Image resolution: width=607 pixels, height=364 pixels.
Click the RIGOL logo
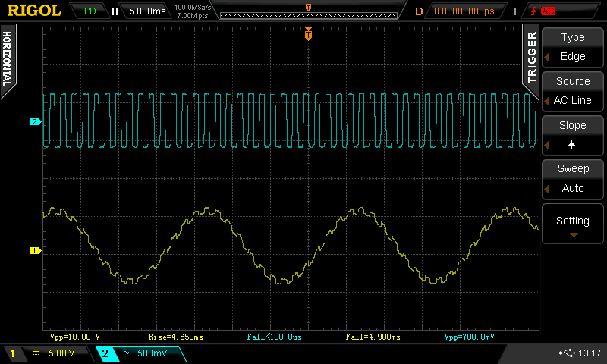pos(34,11)
